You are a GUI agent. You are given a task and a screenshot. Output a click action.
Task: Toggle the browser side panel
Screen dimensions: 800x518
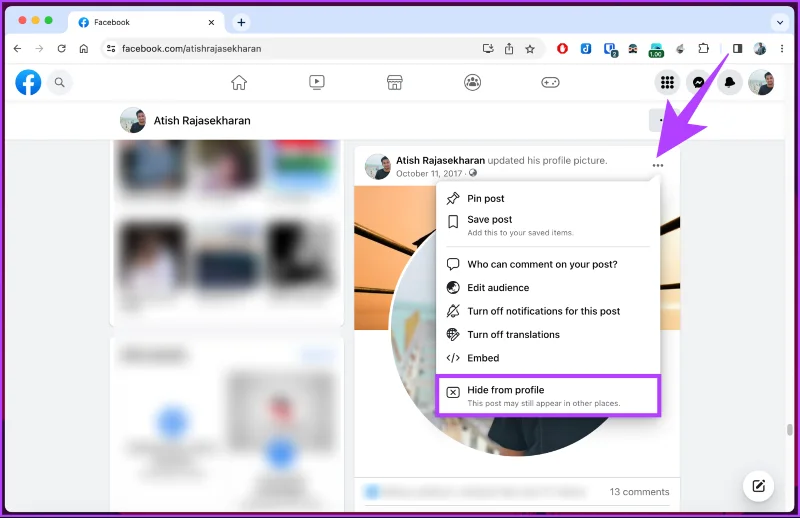point(737,48)
